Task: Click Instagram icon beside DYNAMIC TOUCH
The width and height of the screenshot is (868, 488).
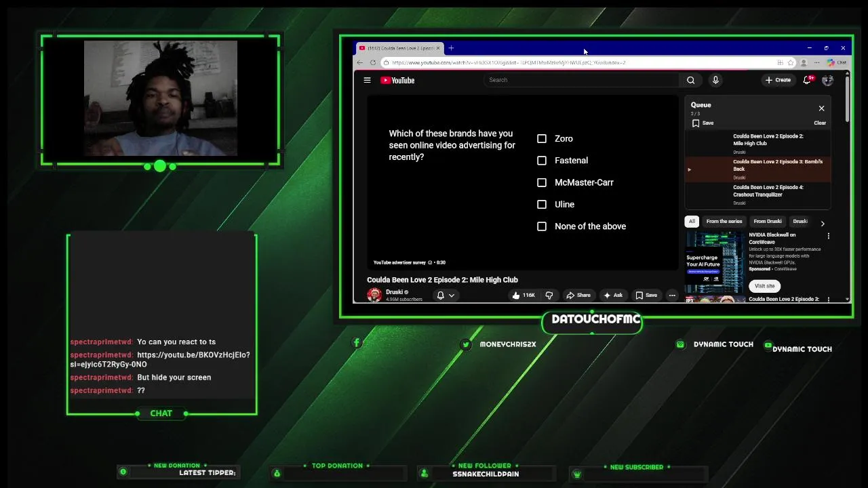Action: [680, 344]
